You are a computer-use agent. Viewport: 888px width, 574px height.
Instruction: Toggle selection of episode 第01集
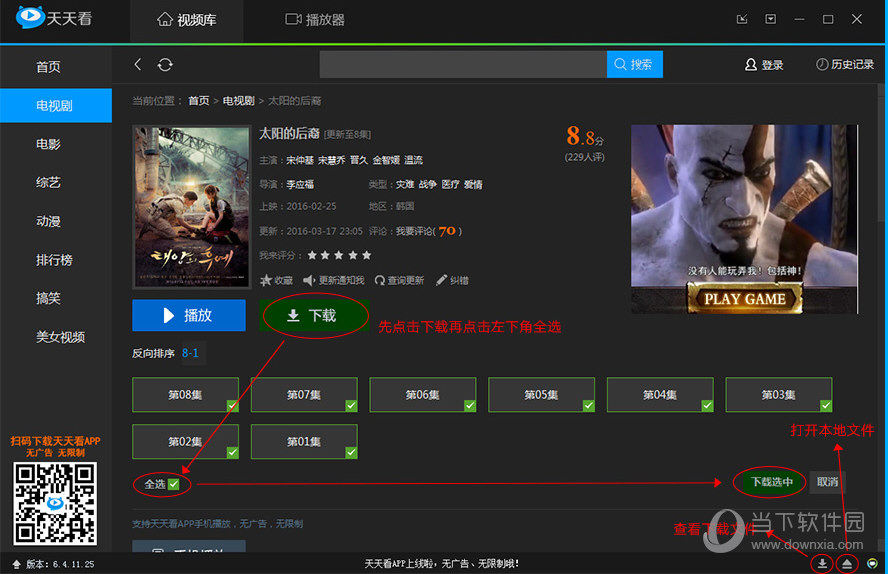coord(303,442)
